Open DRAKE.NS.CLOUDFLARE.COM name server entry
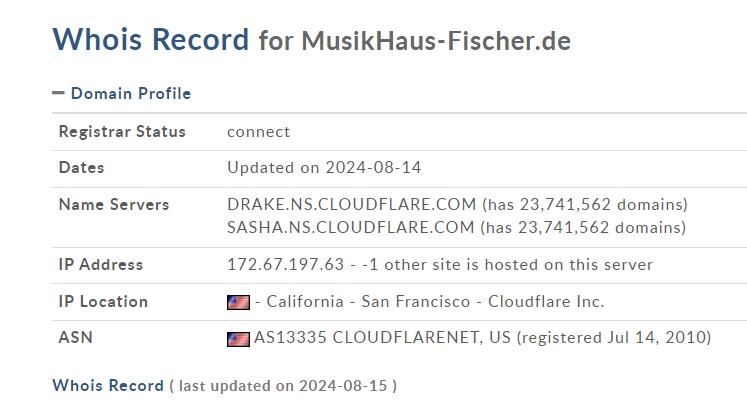The image size is (747, 404). (x=352, y=204)
